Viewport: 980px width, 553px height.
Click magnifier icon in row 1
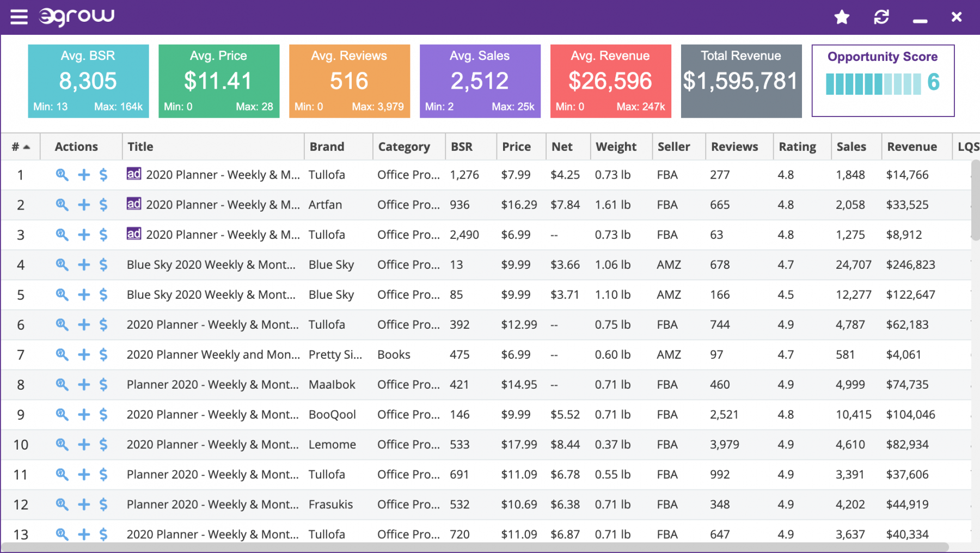(62, 175)
